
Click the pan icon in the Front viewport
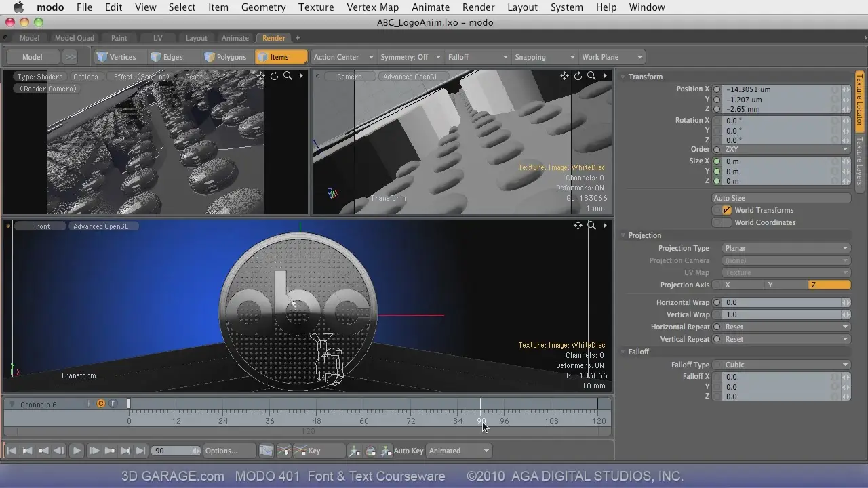point(578,226)
